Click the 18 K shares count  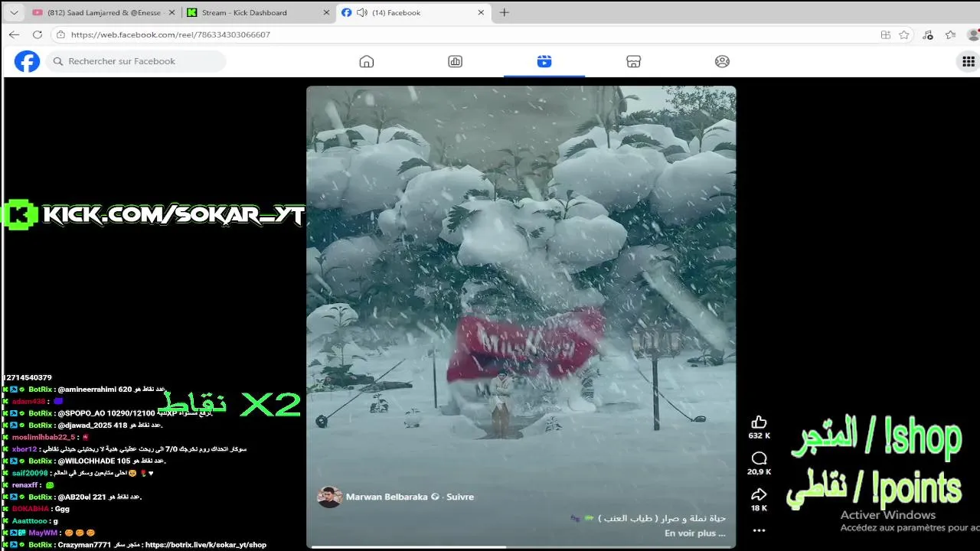pyautogui.click(x=759, y=508)
